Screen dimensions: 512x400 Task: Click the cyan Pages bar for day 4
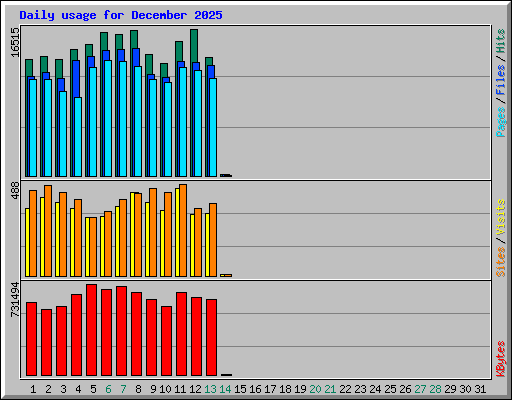(x=78, y=137)
